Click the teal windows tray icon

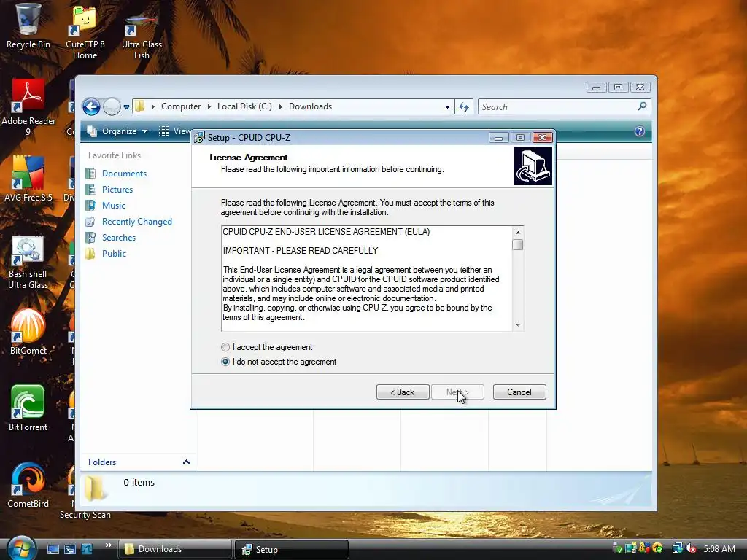[630, 548]
